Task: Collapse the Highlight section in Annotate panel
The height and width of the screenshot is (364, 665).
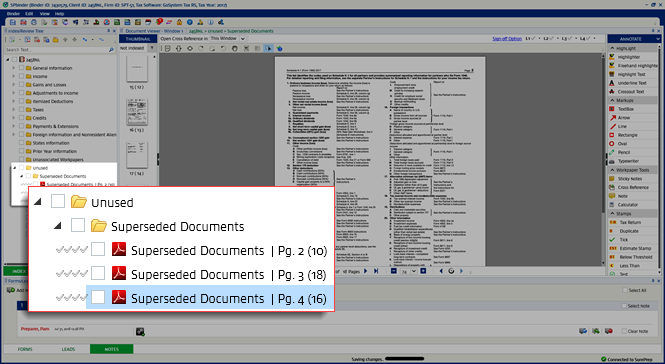Action: point(612,48)
